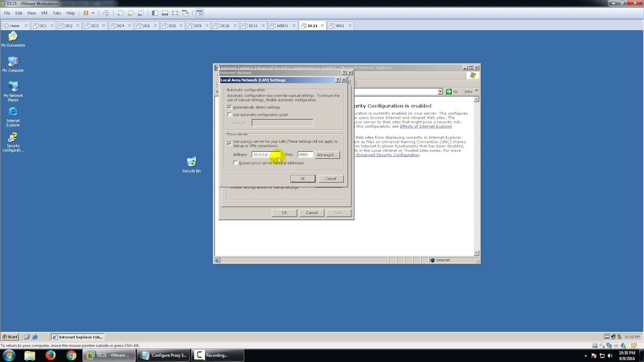
Task: Click the IE scrollbar up arrow
Action: (477, 100)
